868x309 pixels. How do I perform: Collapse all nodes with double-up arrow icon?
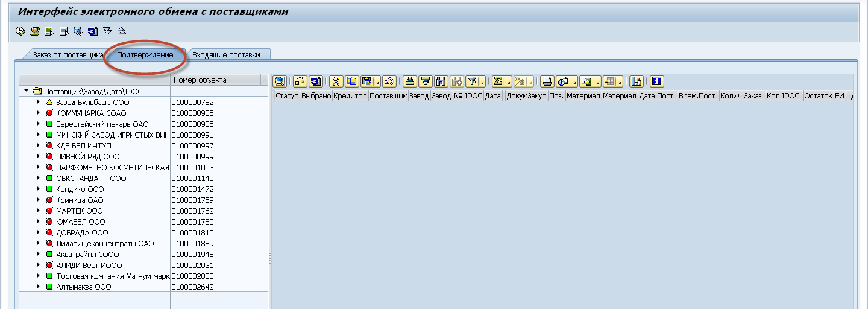[122, 30]
